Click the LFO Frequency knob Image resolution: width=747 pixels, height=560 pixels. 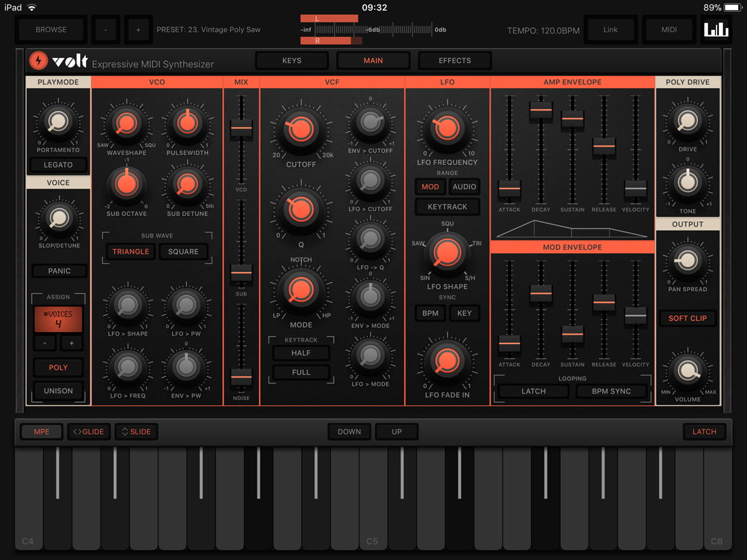click(447, 129)
